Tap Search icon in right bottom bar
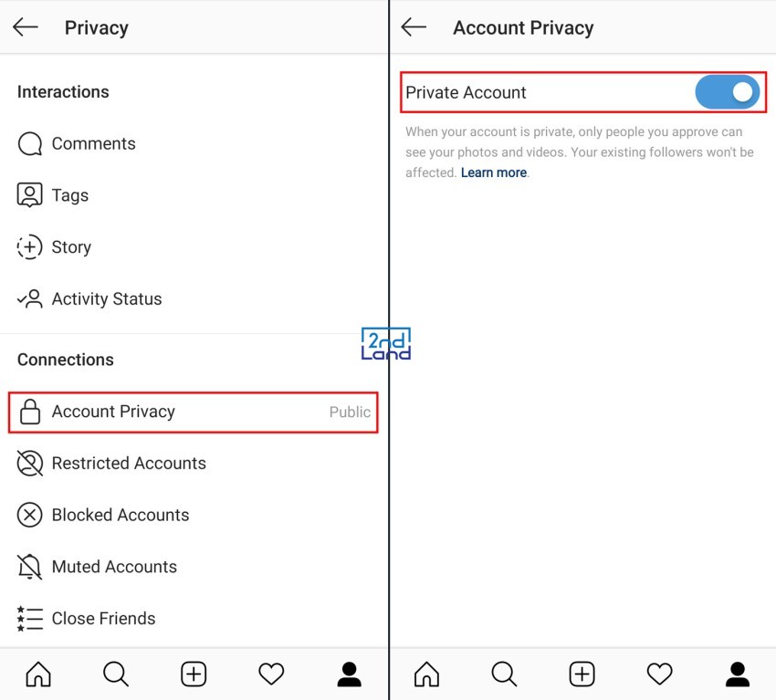The width and height of the screenshot is (776, 700). [x=504, y=674]
